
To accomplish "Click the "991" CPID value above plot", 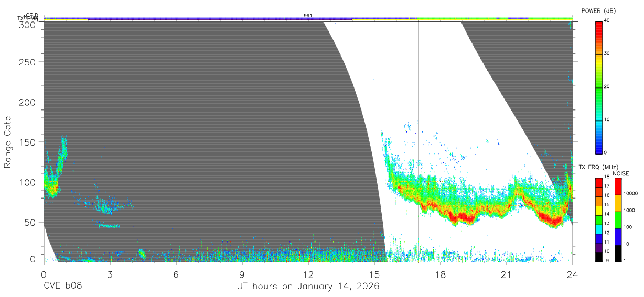I will point(308,16).
